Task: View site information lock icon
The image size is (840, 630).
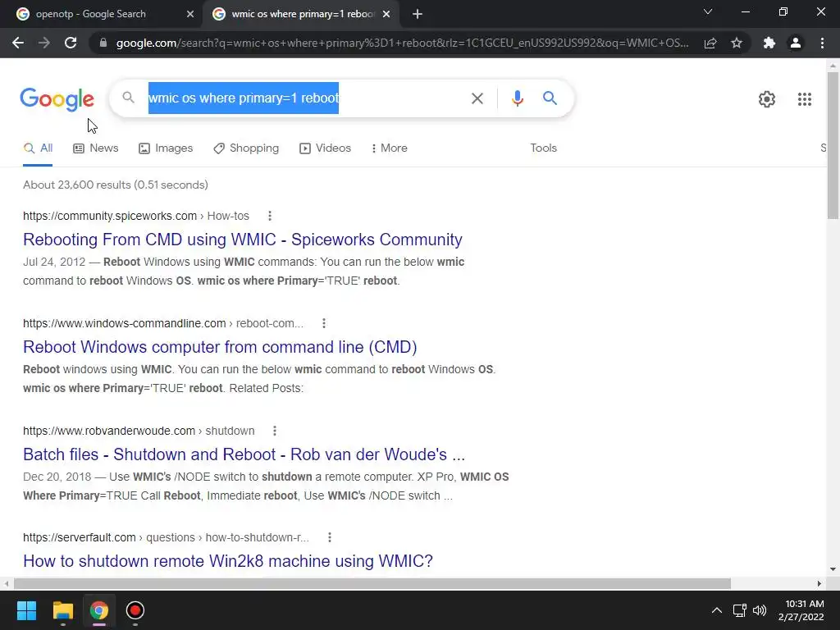Action: pyautogui.click(x=103, y=43)
